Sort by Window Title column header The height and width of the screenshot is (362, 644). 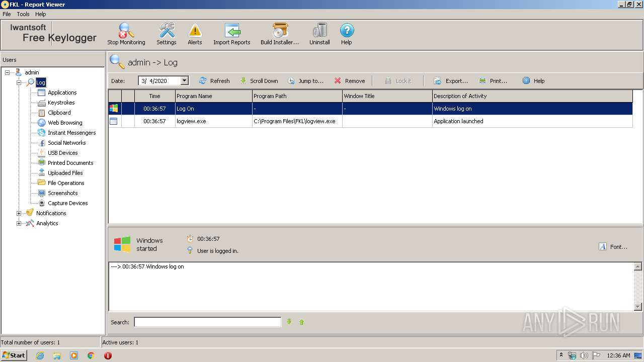(x=387, y=96)
